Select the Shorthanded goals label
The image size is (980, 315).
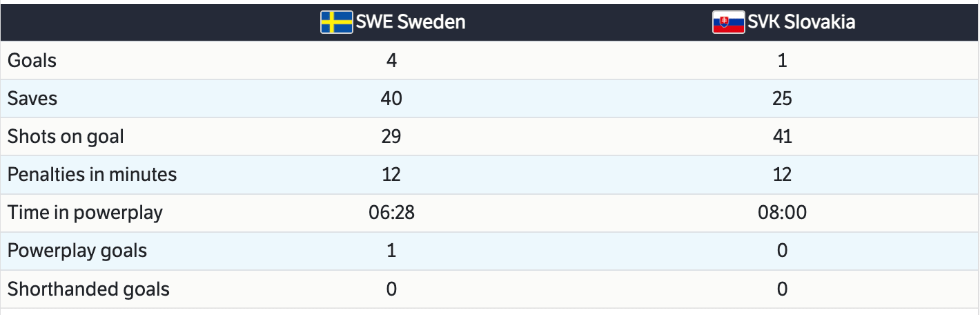click(x=88, y=288)
